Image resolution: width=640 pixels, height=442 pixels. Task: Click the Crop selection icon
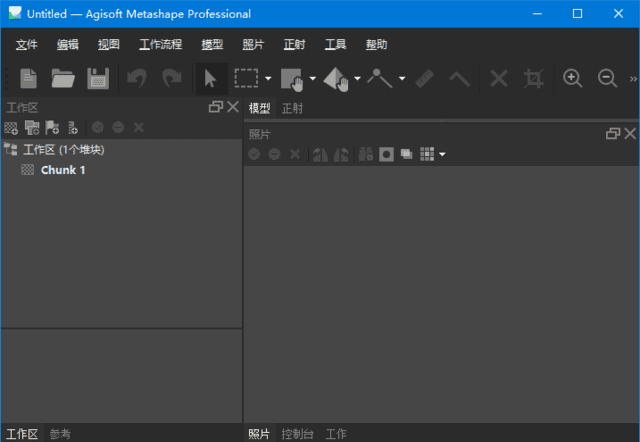coord(533,78)
